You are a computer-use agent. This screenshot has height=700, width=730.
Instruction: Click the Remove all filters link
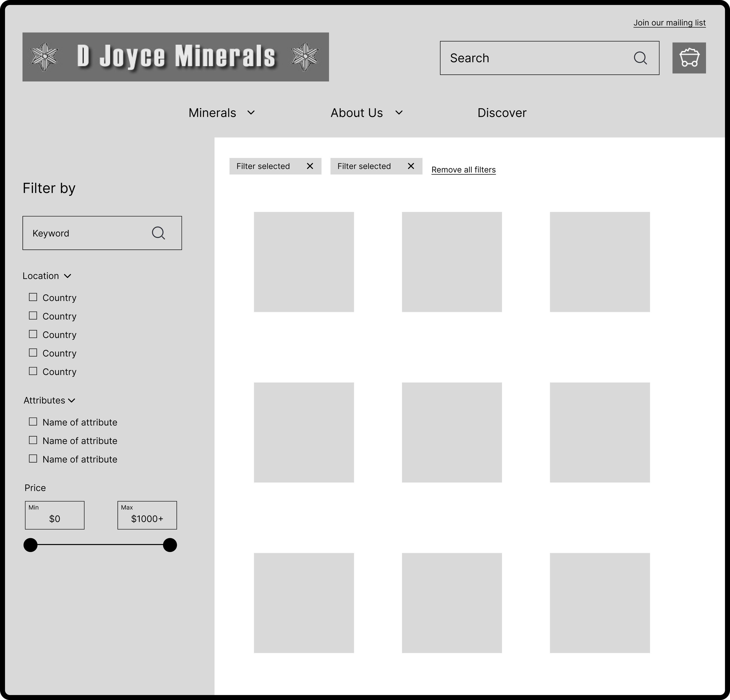click(x=463, y=170)
